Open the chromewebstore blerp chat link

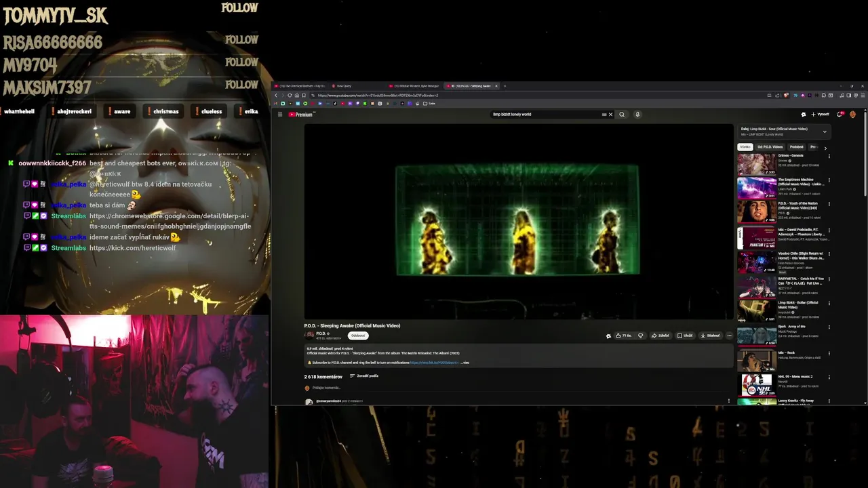(x=170, y=221)
